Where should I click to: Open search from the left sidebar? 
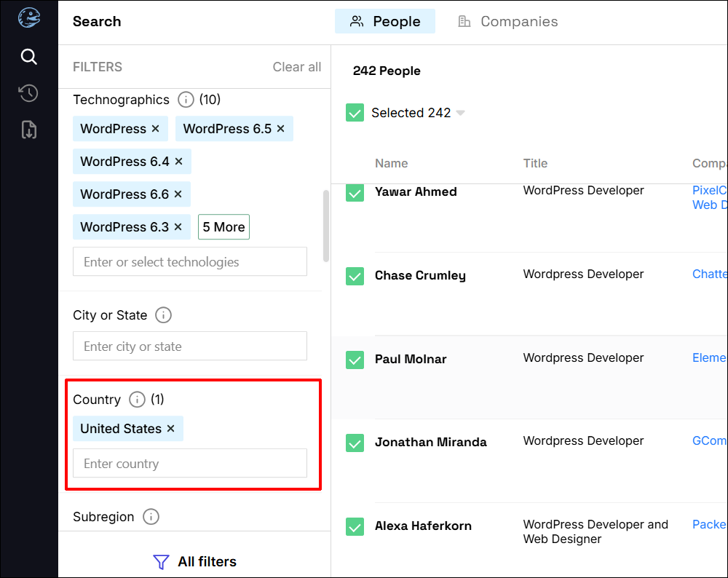point(28,56)
